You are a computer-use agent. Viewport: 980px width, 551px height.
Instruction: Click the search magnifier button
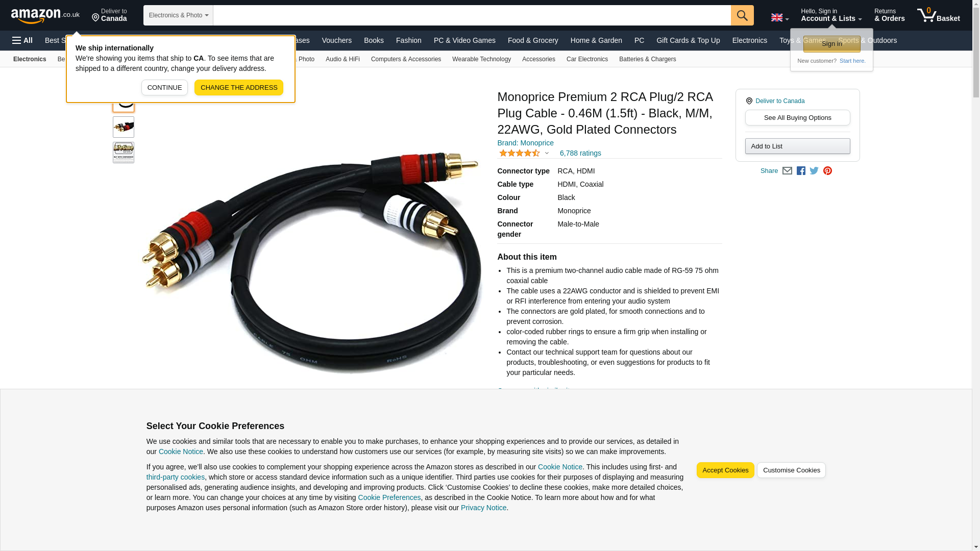[x=742, y=15]
